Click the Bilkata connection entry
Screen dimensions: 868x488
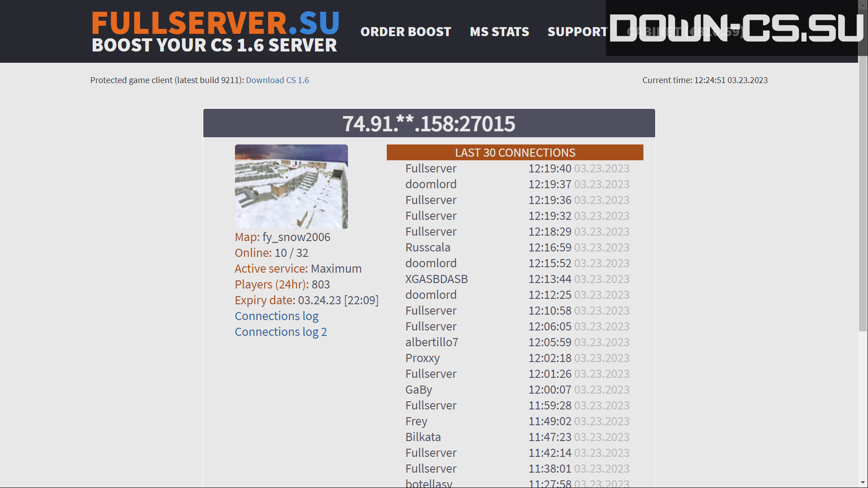423,437
